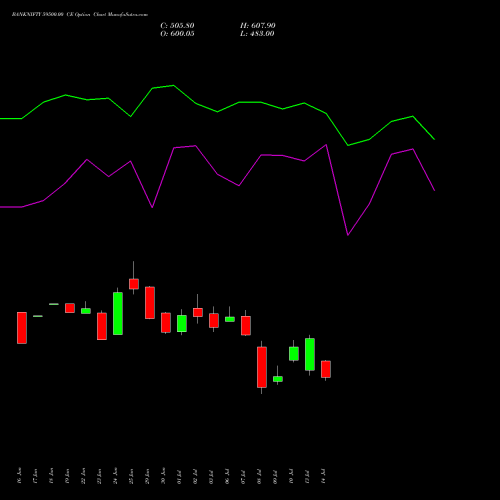Image resolution: width=500 pixels, height=500 pixels.
Task: Click the 24 Jun date label
Action: click(x=115, y=476)
